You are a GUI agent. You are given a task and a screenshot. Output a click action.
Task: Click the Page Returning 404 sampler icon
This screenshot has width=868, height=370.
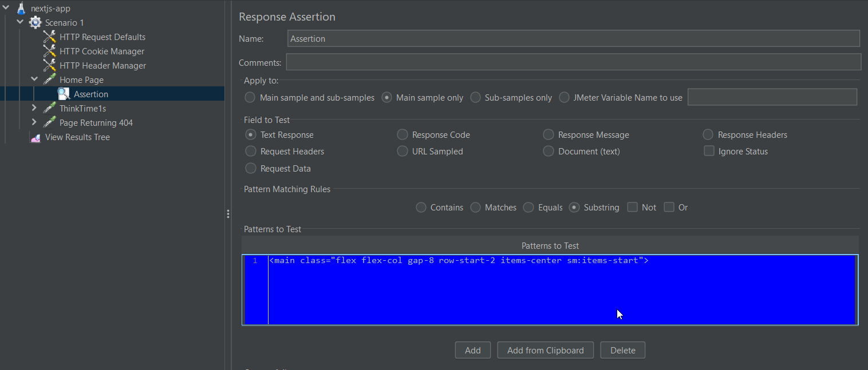pos(50,123)
